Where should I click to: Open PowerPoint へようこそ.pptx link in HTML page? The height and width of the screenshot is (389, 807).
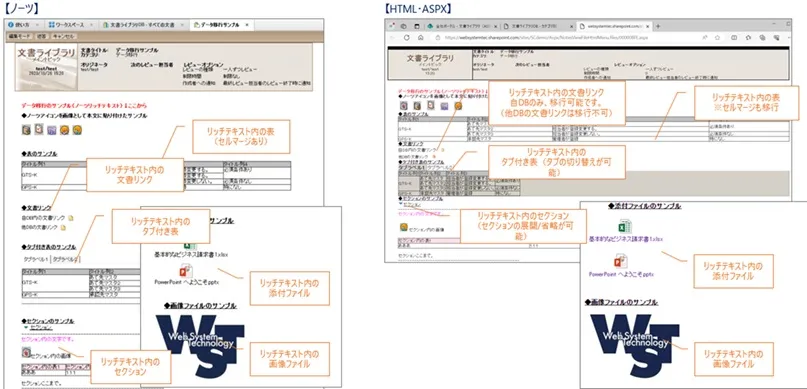[621, 274]
